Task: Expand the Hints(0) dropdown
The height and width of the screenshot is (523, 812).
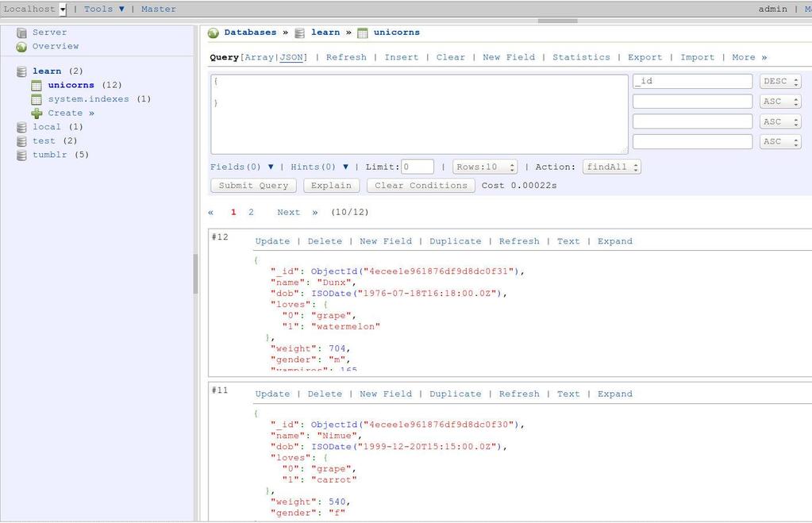Action: click(x=320, y=167)
